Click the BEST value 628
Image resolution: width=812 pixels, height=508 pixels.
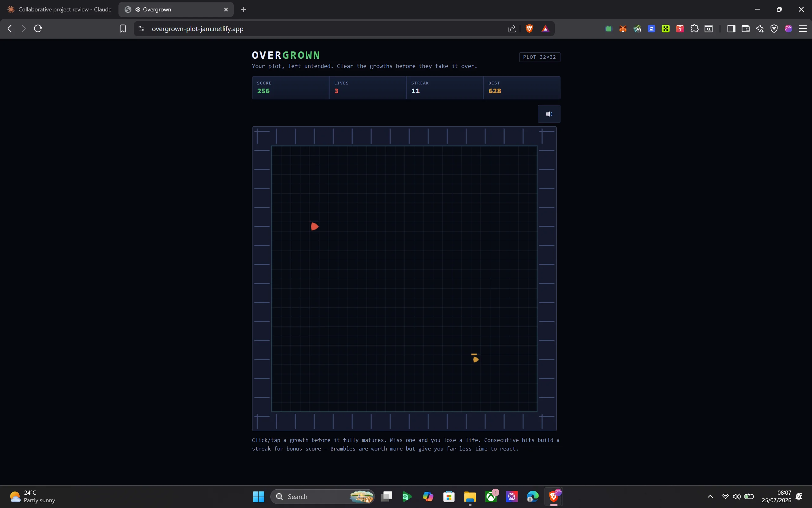495,91
